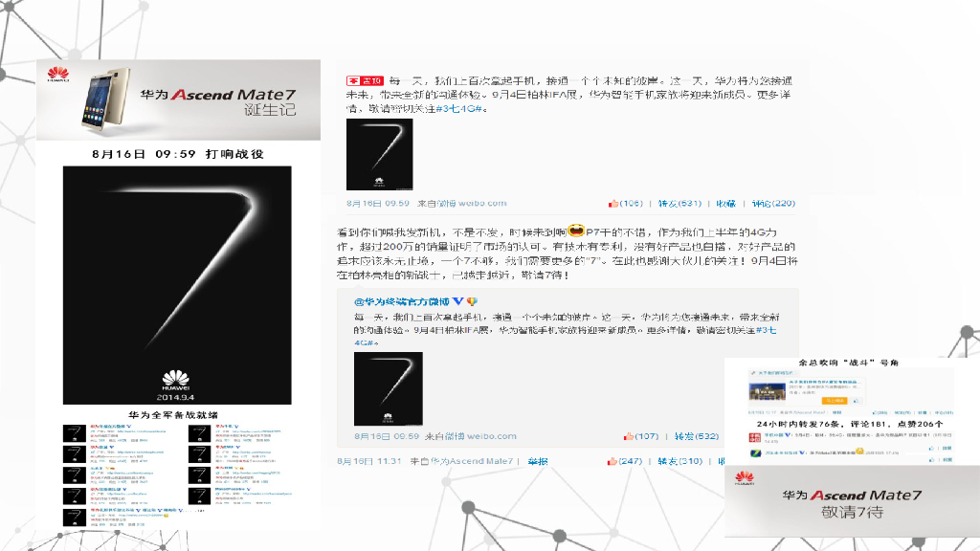
Task: Click the Huawei logo in top-left banner
Action: [58, 75]
